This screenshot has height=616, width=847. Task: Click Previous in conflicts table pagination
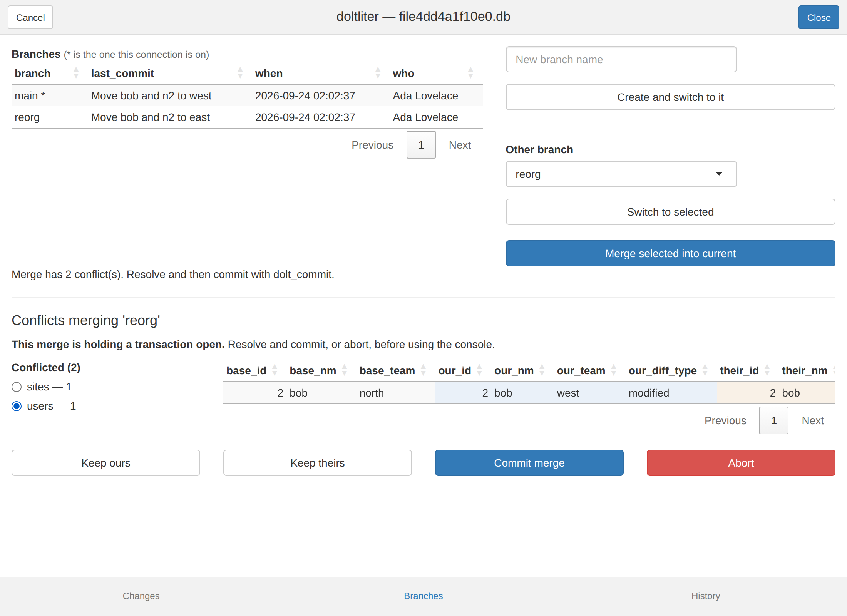(x=725, y=420)
